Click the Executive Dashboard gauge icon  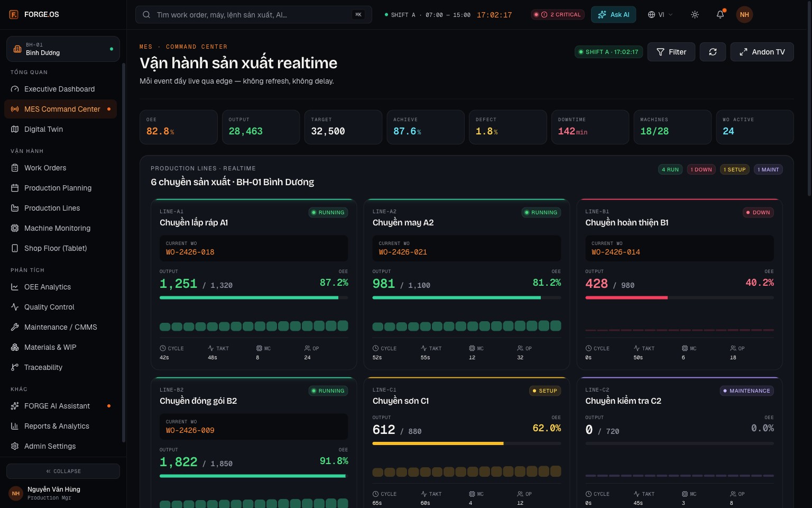pos(15,89)
